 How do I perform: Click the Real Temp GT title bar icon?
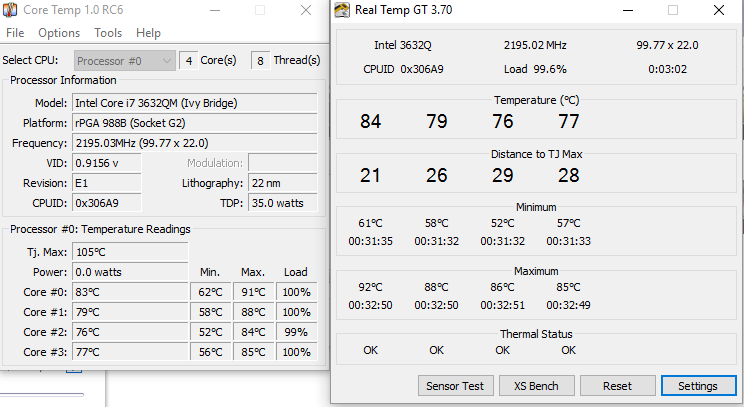coord(342,10)
